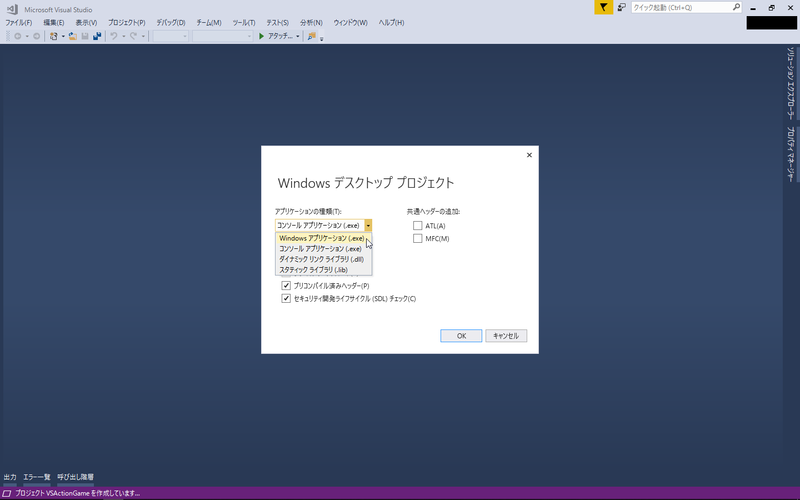Choose ダイナミック リンク ライブラリ (.dll) option
The image size is (800, 500).
[x=323, y=259]
